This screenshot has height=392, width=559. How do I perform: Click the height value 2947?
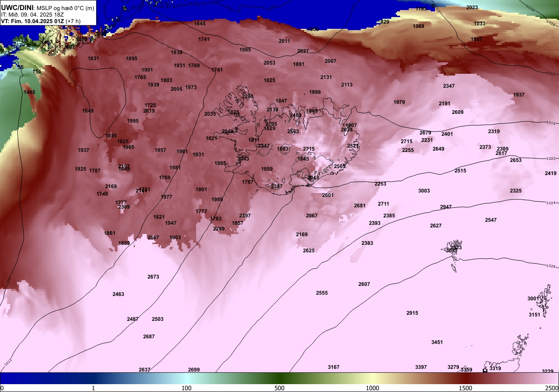446,207
